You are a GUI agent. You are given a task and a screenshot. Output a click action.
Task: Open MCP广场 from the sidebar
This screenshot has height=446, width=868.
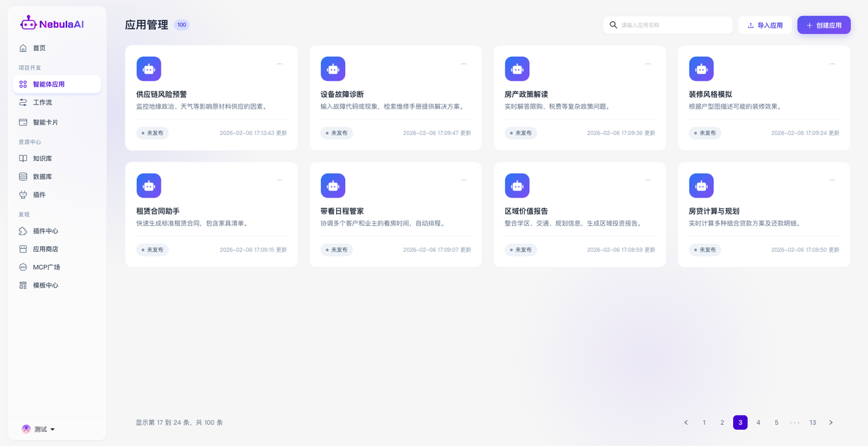click(46, 267)
